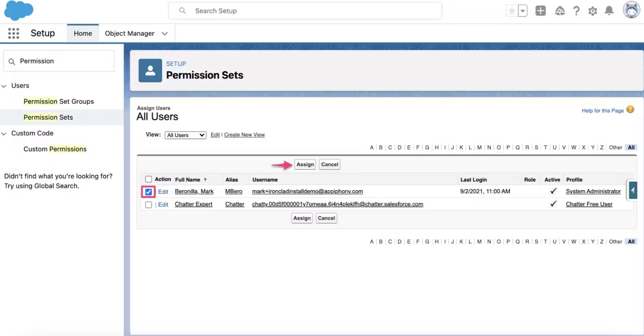Click the top Cancel button

(x=329, y=164)
